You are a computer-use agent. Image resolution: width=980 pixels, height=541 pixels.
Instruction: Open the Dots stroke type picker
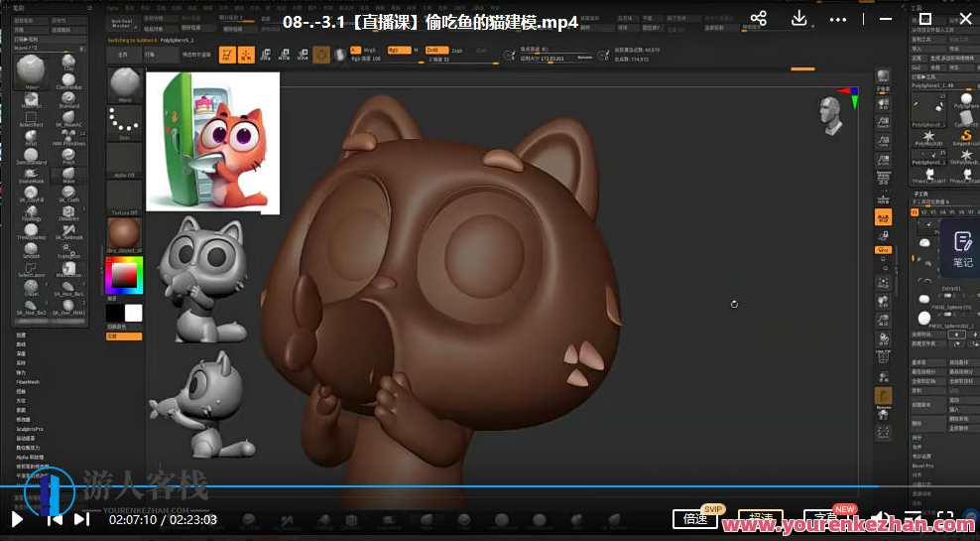click(125, 122)
